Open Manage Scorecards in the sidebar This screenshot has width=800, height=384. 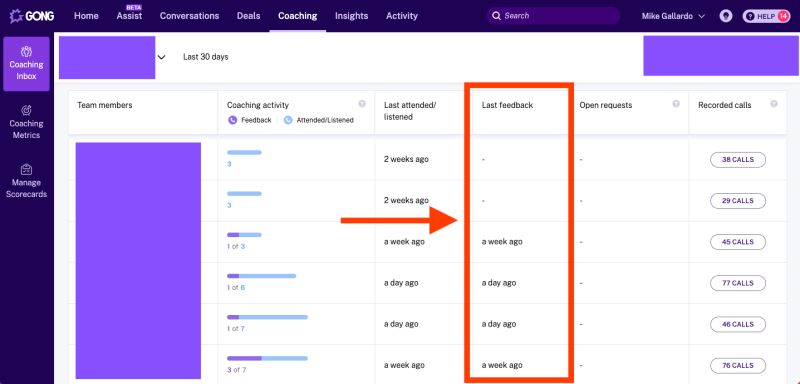pyautogui.click(x=27, y=182)
